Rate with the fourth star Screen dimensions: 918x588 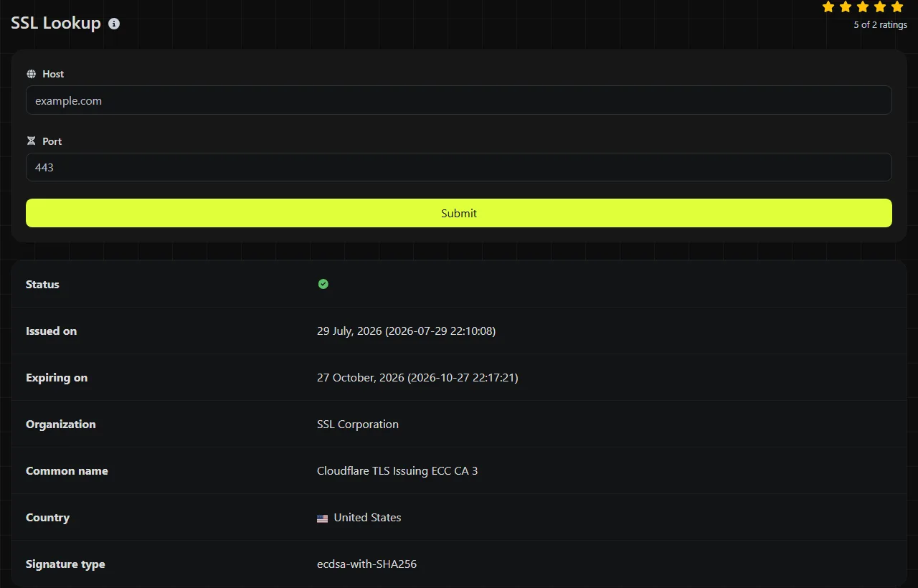(880, 7)
